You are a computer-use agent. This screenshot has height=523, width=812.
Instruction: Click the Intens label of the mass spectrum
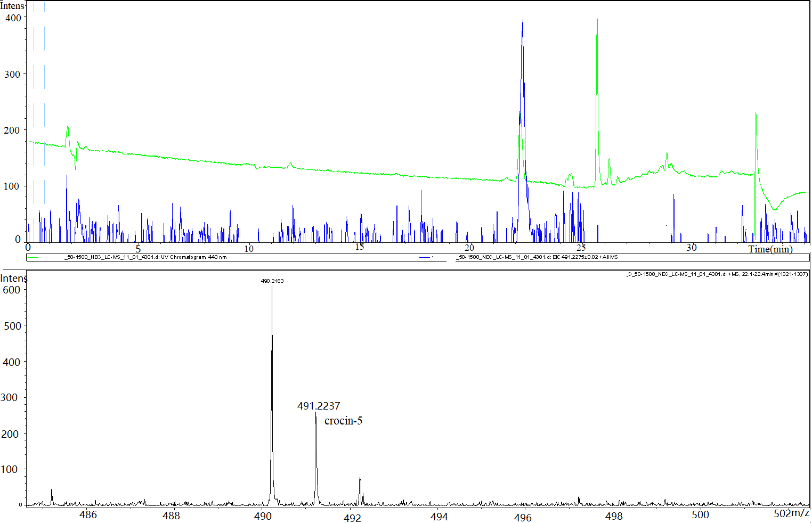13,278
